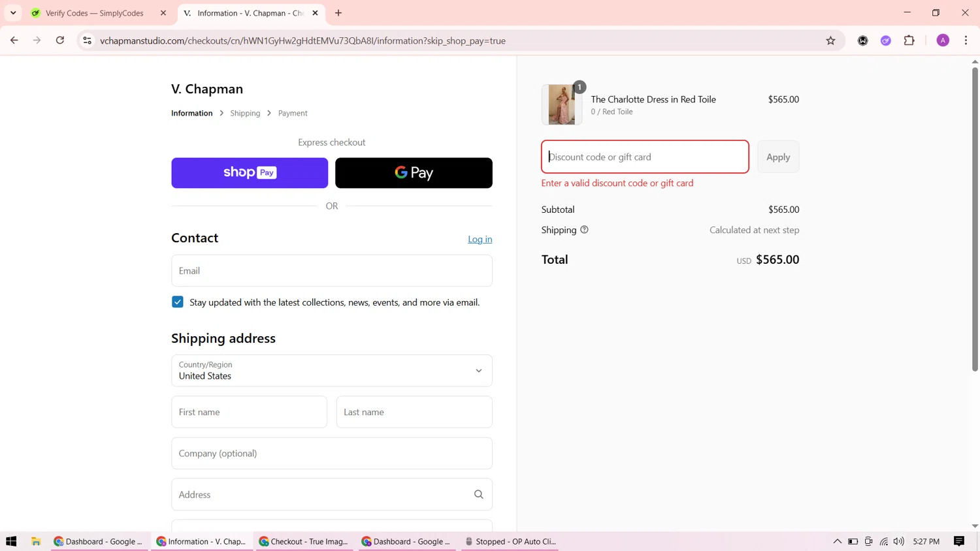The image size is (980, 551).
Task: Open the Extensions puzzle menu
Action: [909, 40]
